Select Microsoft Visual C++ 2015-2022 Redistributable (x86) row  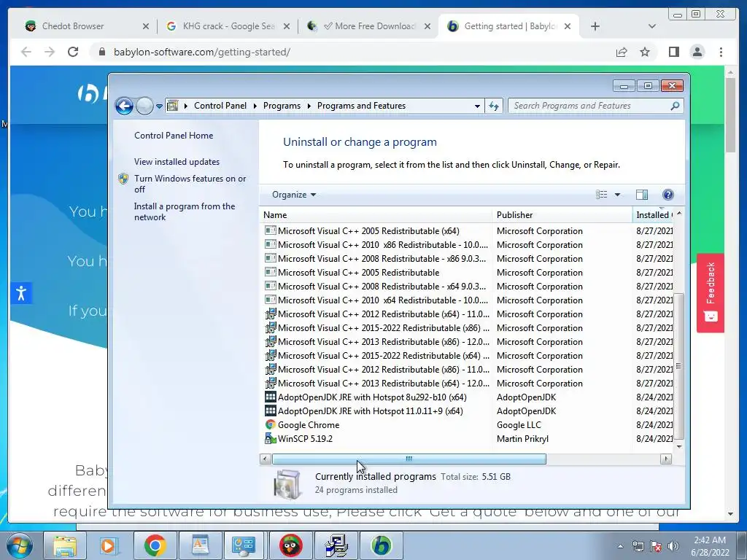[x=467, y=327]
